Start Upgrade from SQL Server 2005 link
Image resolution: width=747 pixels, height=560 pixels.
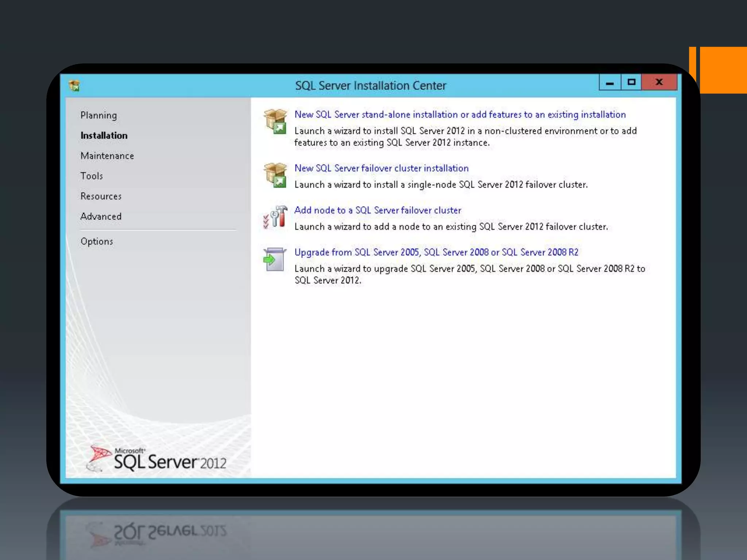[x=436, y=252]
